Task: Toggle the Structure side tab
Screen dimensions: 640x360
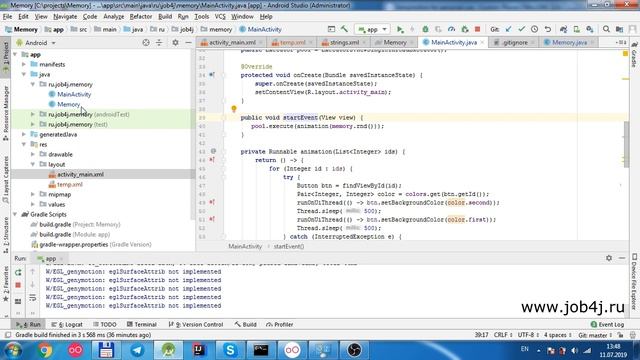Action: pyautogui.click(x=5, y=235)
